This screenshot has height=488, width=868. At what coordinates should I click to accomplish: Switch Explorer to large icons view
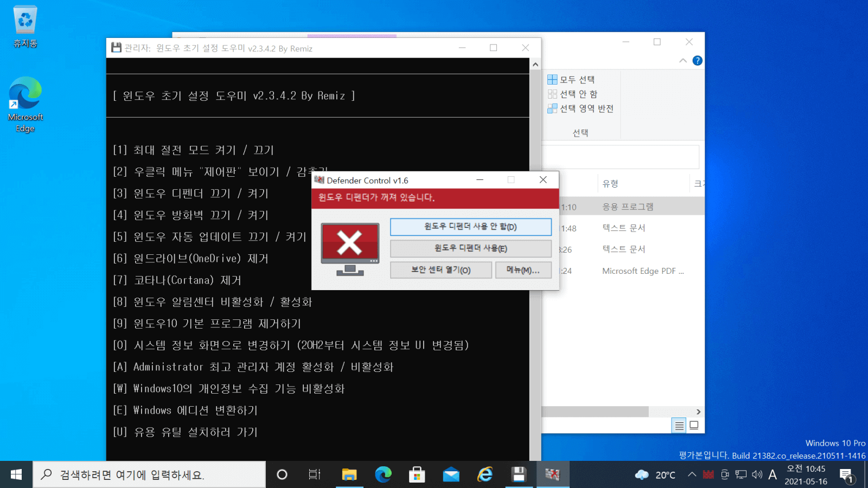point(694,426)
